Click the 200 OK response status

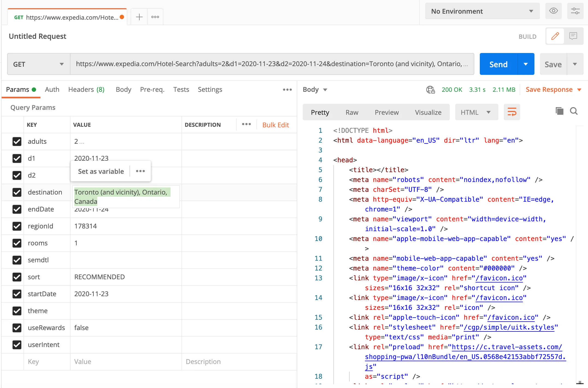(452, 90)
